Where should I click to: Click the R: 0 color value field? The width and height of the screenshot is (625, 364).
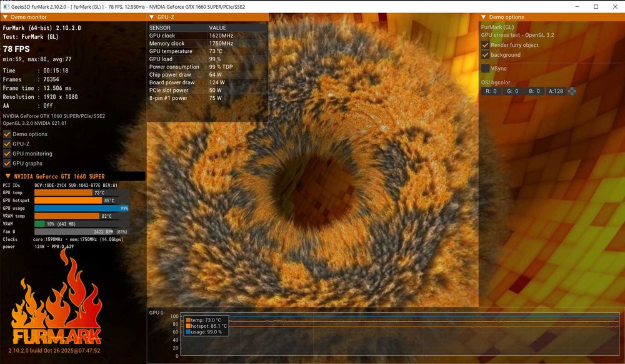(x=491, y=91)
